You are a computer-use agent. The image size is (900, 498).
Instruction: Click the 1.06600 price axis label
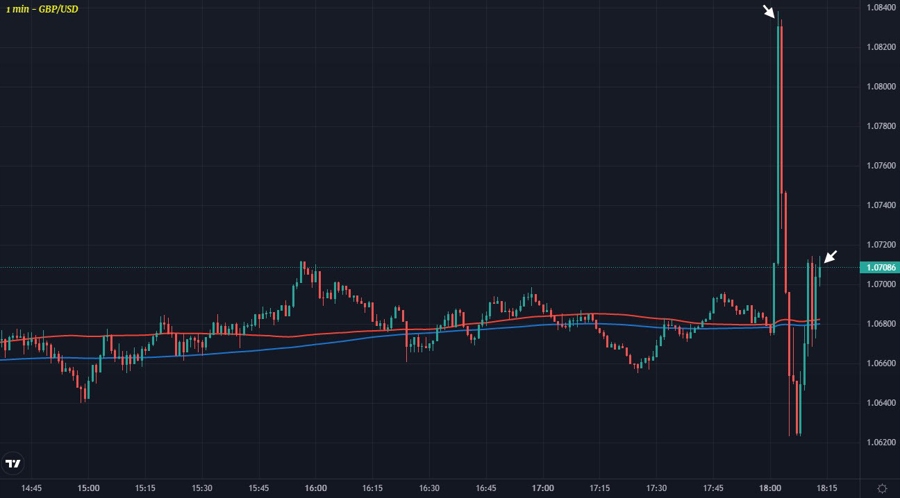pos(880,364)
